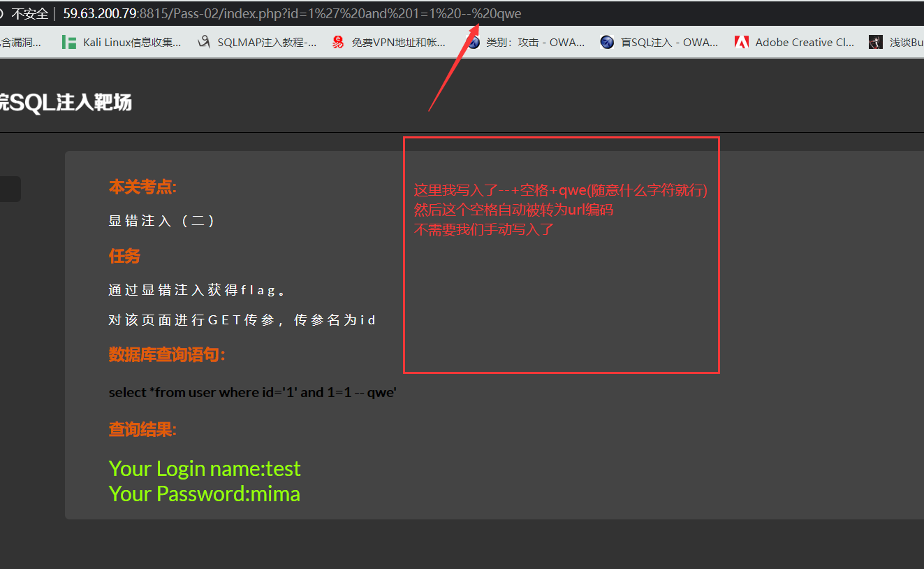
Task: Click the 'Your Password:mima' result line
Action: click(x=205, y=494)
